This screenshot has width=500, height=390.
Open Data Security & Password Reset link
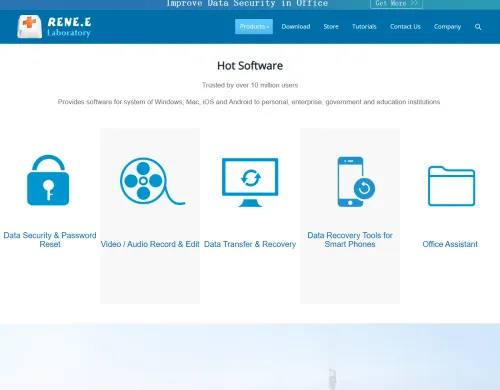tap(50, 240)
